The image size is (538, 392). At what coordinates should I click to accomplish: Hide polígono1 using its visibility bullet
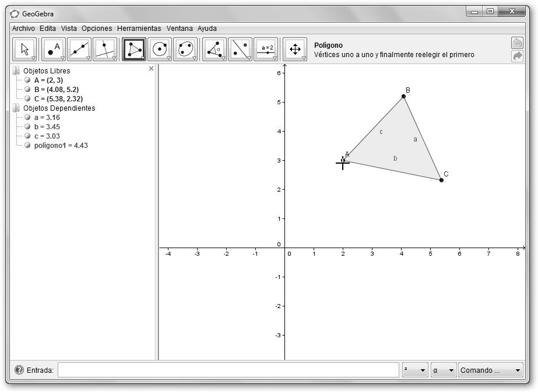click(27, 146)
